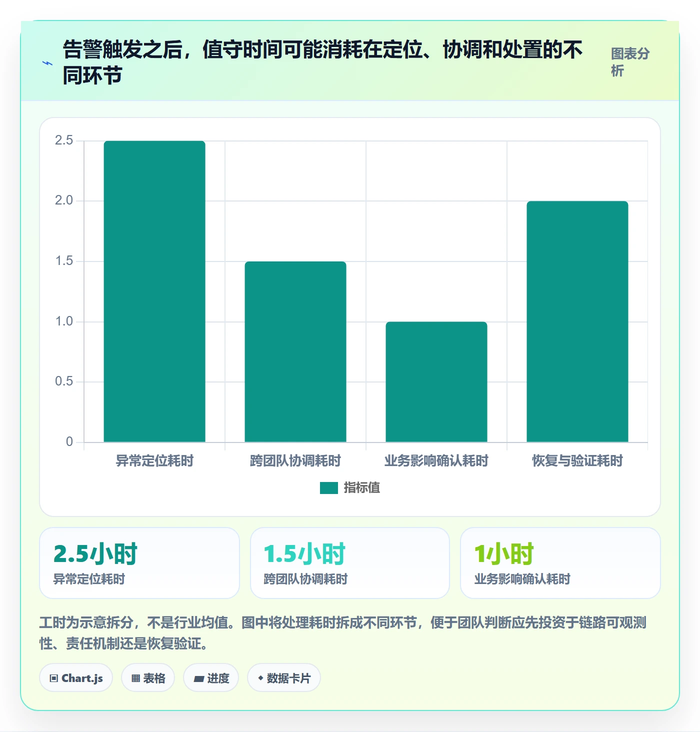This screenshot has height=732, width=700.
Task: Click the 图表分析 label in the header
Action: click(x=630, y=62)
